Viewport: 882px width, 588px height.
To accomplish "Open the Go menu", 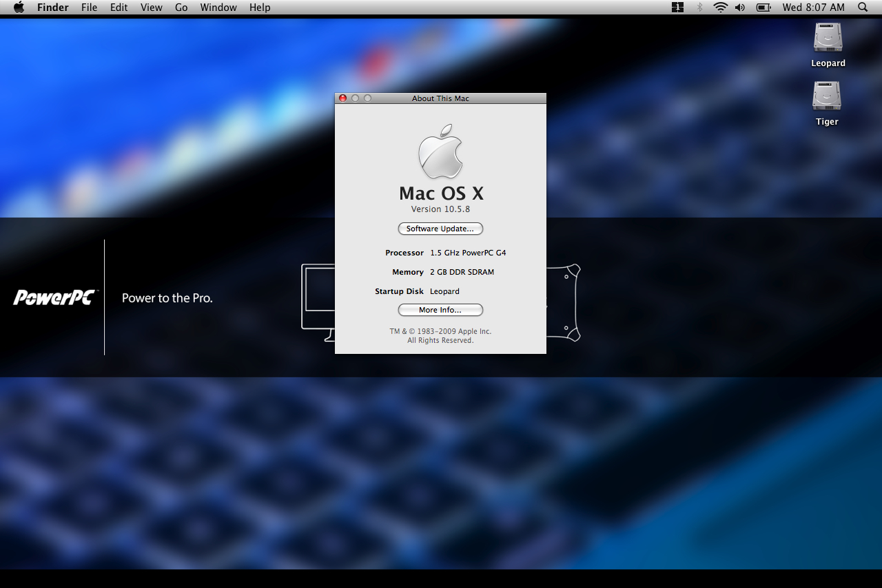I will click(x=181, y=8).
